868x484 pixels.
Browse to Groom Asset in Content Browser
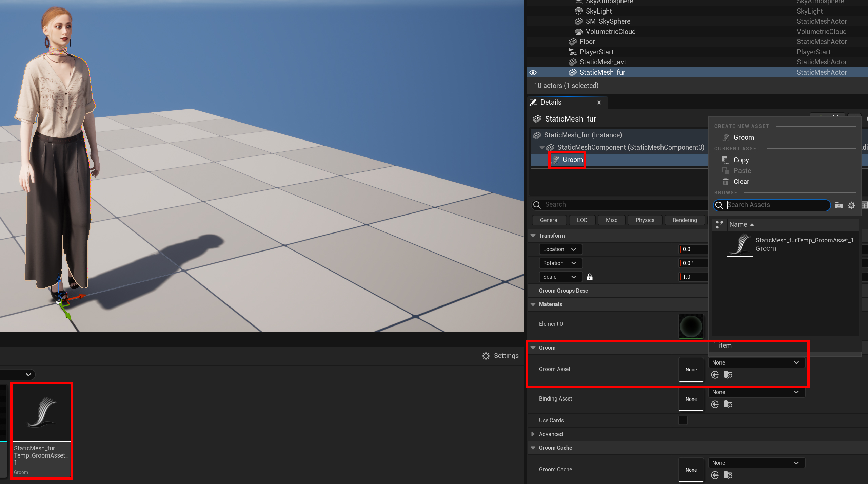728,375
